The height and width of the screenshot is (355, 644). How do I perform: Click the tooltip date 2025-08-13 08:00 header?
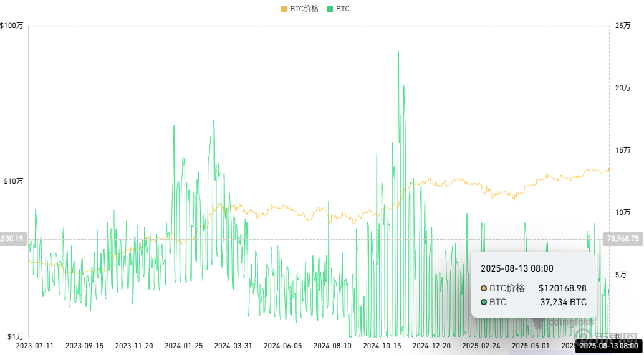pyautogui.click(x=516, y=268)
